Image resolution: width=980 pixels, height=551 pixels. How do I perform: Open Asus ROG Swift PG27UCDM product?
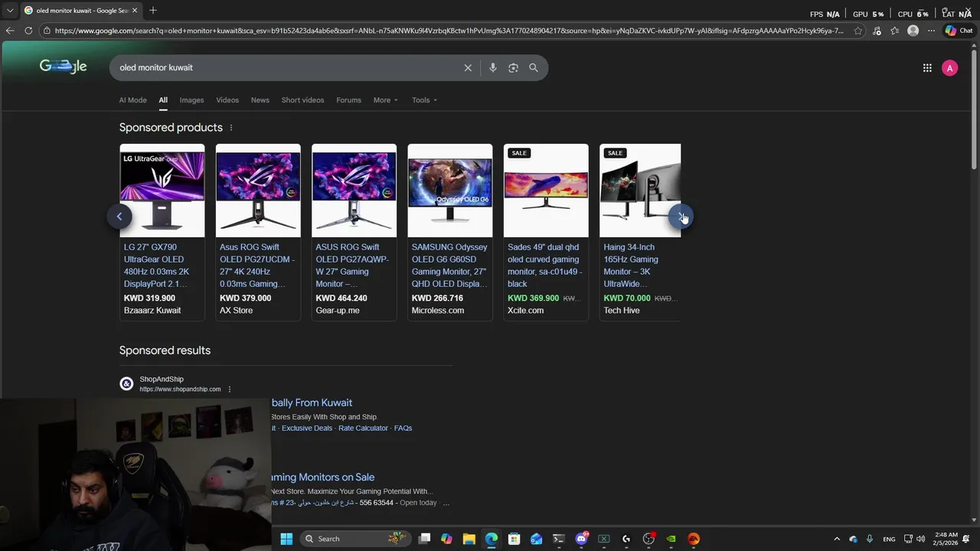pos(256,266)
